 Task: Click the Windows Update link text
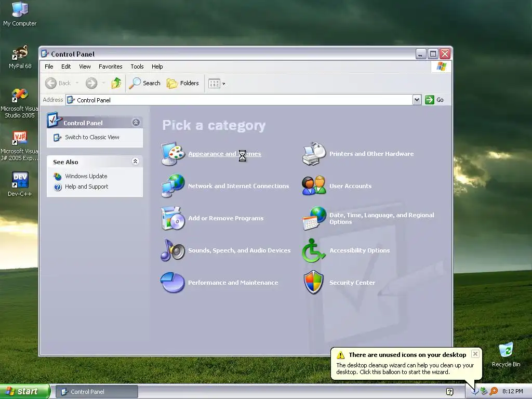(x=86, y=176)
